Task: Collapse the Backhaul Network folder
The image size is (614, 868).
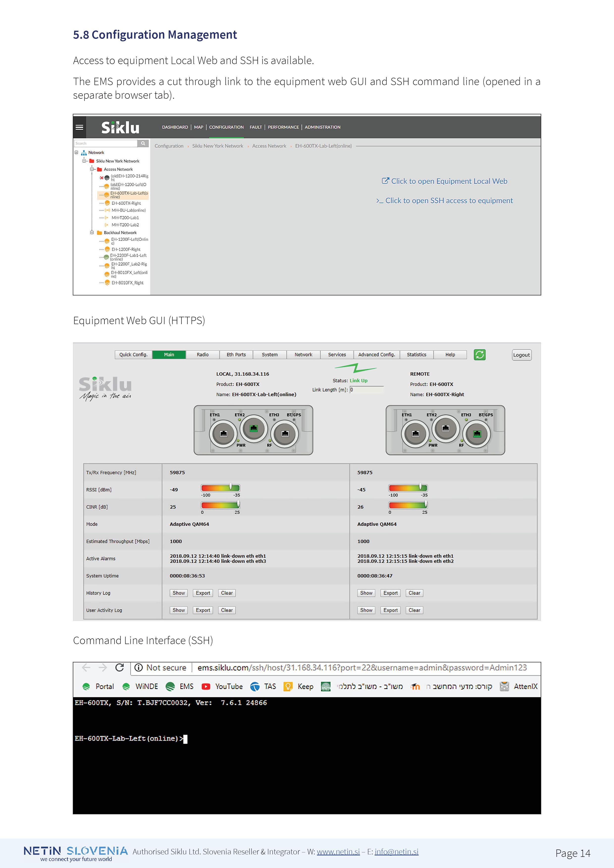Action: [x=92, y=233]
